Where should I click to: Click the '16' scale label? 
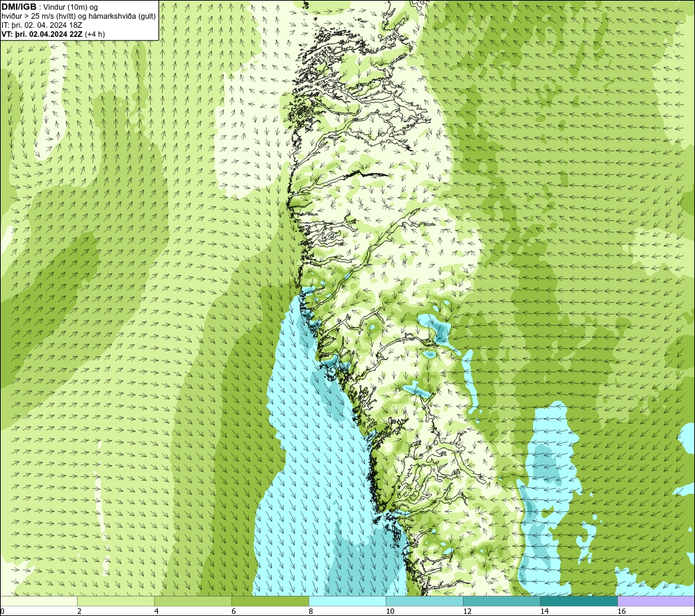click(621, 611)
